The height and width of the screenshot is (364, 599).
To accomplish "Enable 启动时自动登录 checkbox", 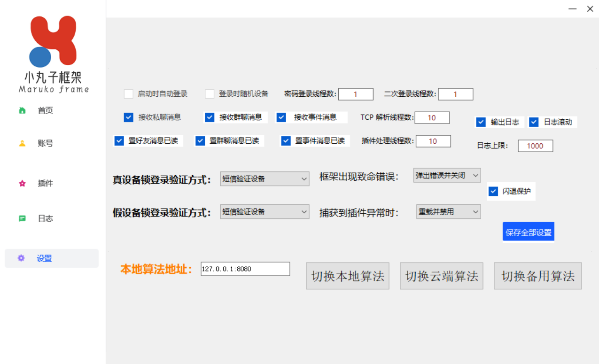I will point(129,94).
